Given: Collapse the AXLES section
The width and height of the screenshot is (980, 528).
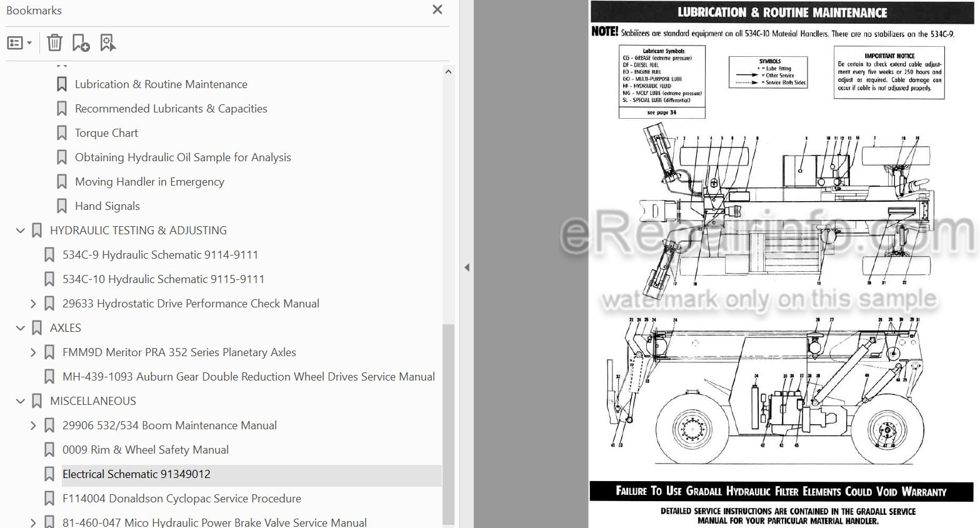Looking at the screenshot, I should point(20,328).
